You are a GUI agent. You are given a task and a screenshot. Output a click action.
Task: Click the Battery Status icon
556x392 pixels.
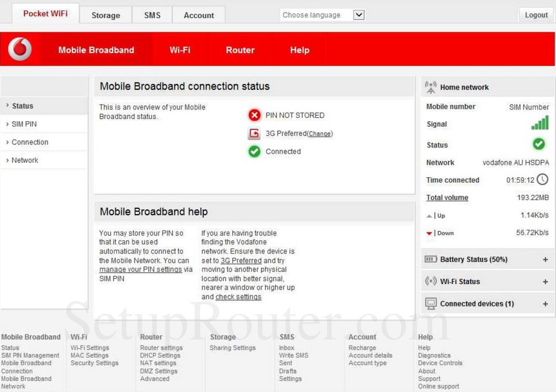coord(430,259)
